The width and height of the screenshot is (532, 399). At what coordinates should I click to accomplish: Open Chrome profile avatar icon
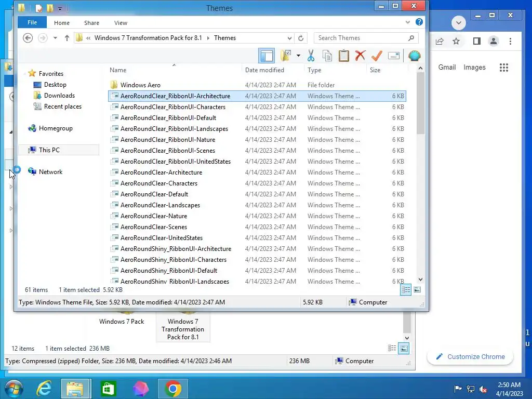(x=494, y=41)
